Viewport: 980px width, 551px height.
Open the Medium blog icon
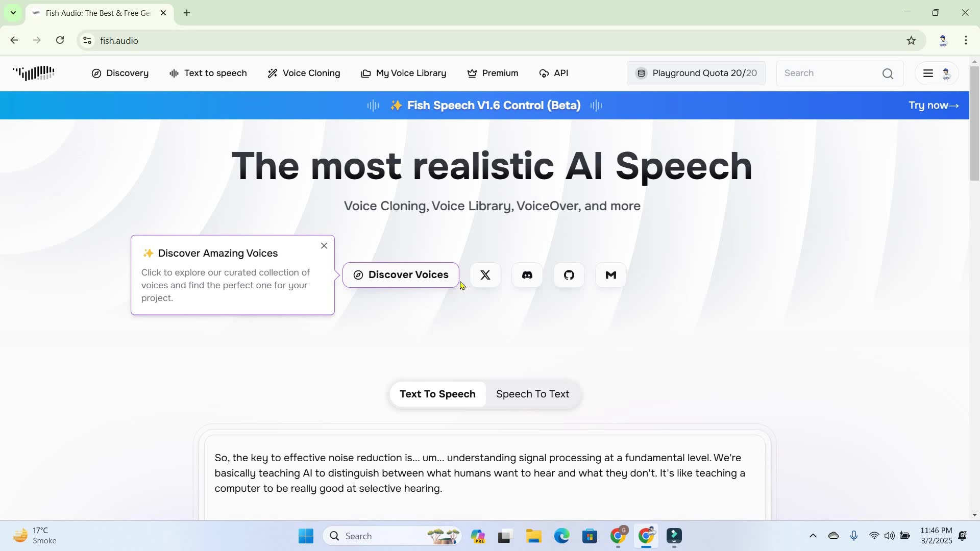click(x=610, y=275)
